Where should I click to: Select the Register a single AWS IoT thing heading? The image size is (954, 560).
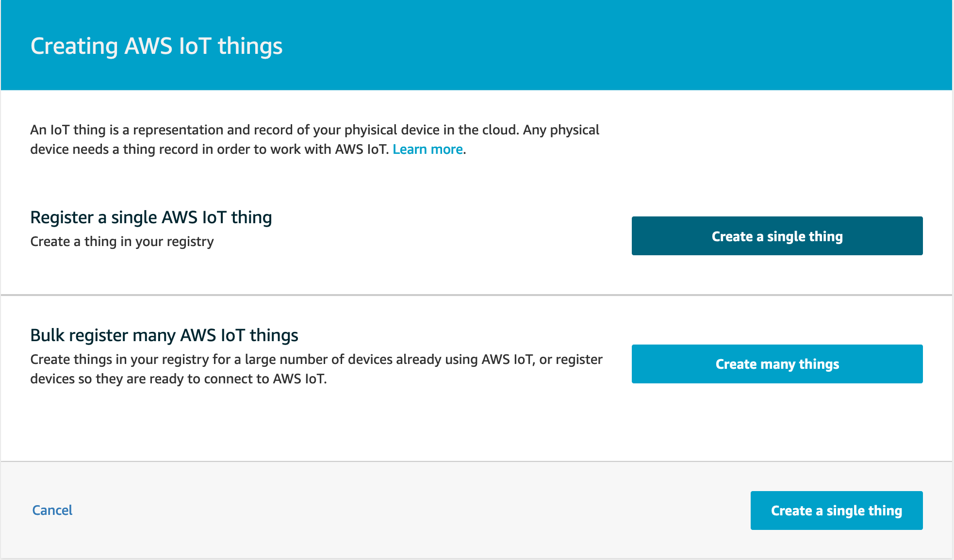point(151,217)
